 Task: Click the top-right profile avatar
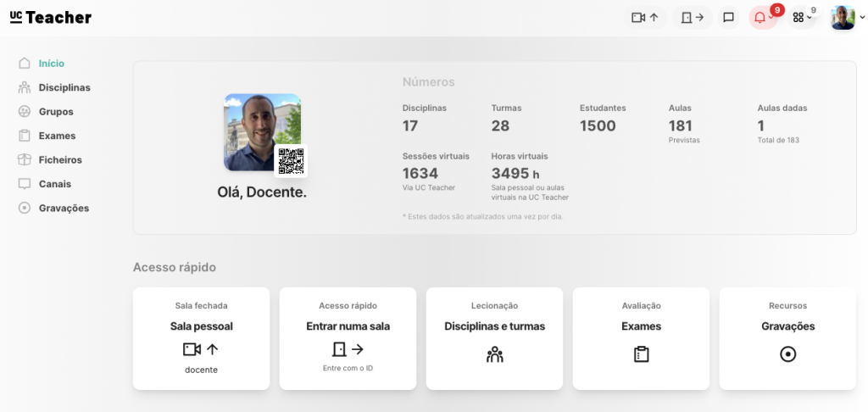[x=843, y=18]
